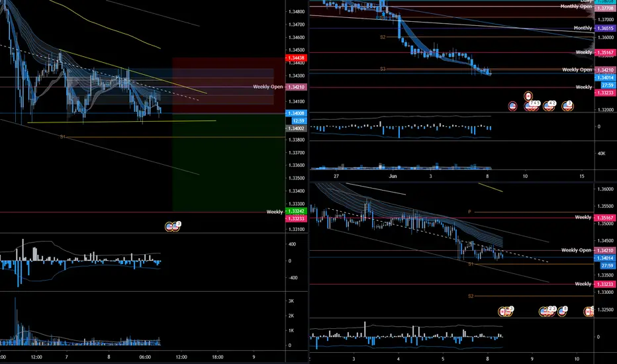The image size is (617, 364).
Task: Select green target price label 1.33242
Action: pyautogui.click(x=296, y=211)
